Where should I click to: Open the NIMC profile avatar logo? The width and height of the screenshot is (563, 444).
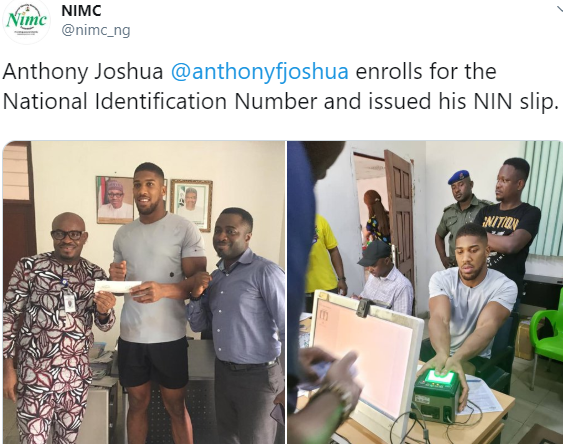tap(26, 21)
